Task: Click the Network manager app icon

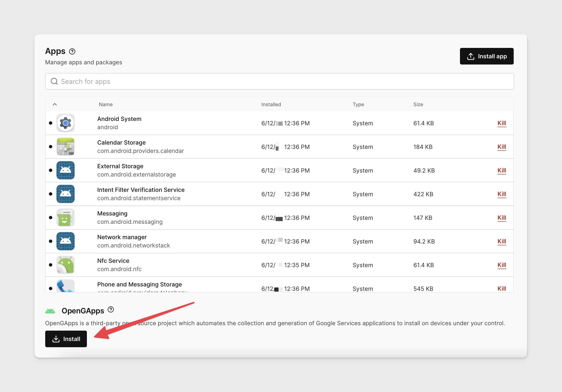Action: tap(66, 241)
